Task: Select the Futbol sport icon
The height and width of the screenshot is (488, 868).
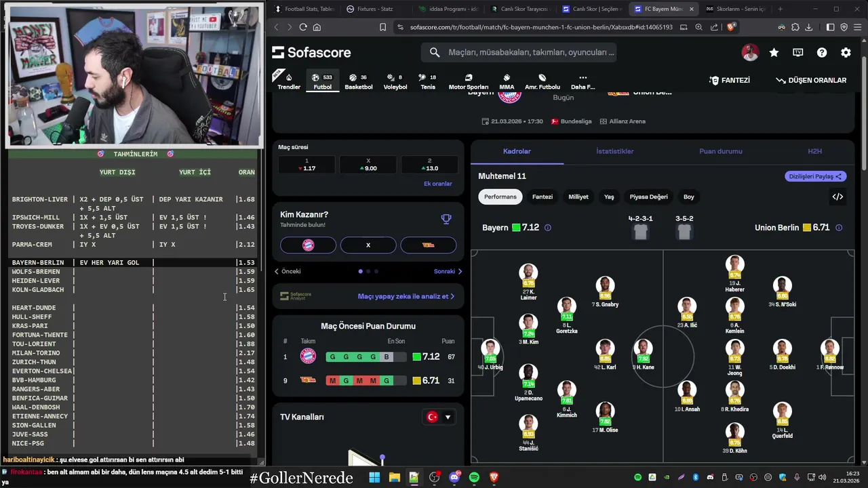Action: click(323, 81)
